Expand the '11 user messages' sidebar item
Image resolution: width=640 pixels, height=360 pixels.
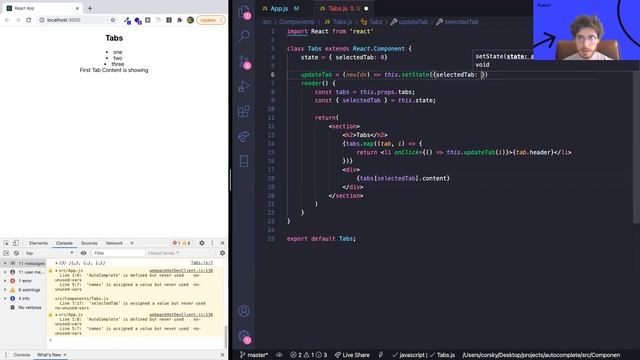click(24, 272)
